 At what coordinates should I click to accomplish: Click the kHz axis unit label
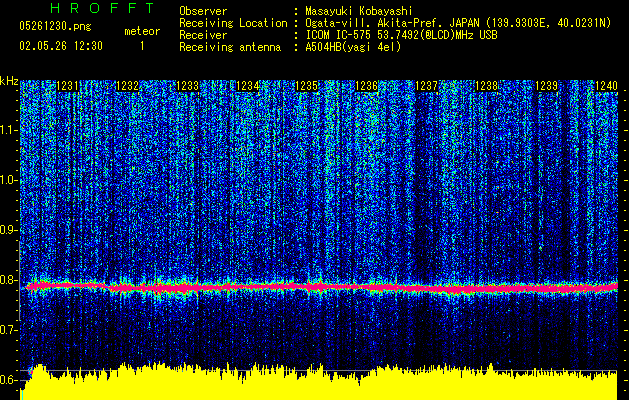pyautogui.click(x=9, y=81)
